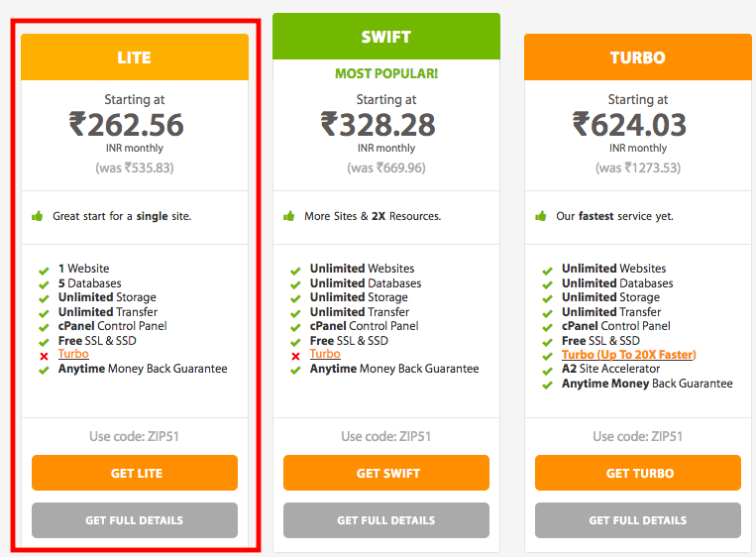Select the yellow LITE plan header
The height and width of the screenshot is (557, 756).
[135, 57]
